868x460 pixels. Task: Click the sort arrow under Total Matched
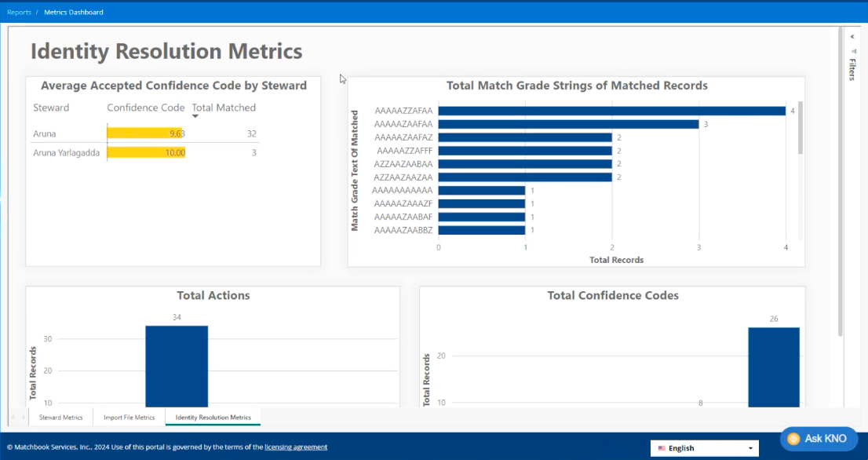195,116
